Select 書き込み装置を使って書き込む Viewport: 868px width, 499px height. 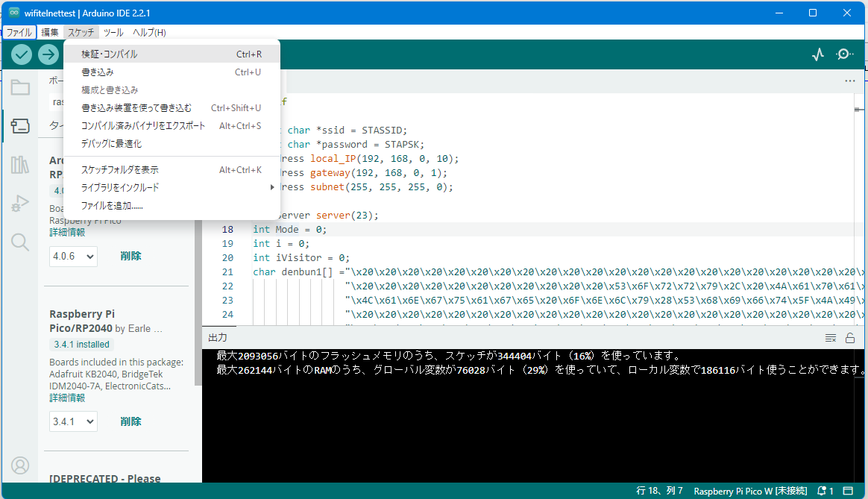(172, 108)
